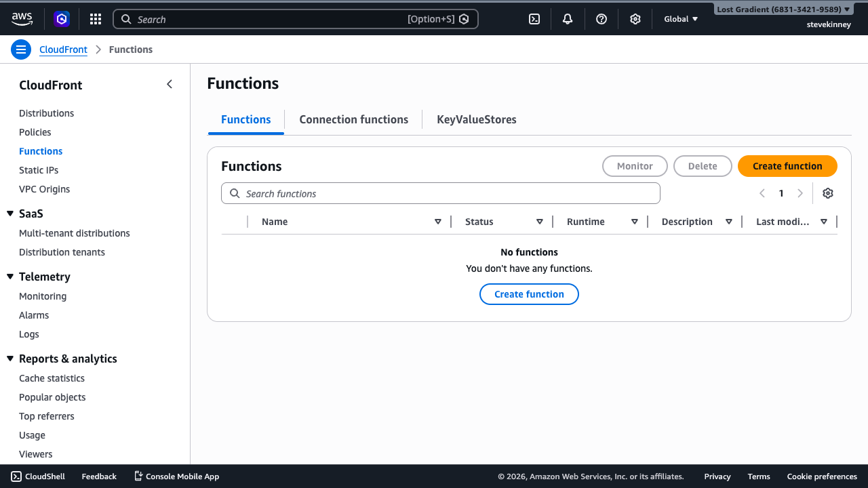Launch CloudShell from the top bar icon
This screenshot has height=488, width=868.
coord(534,19)
